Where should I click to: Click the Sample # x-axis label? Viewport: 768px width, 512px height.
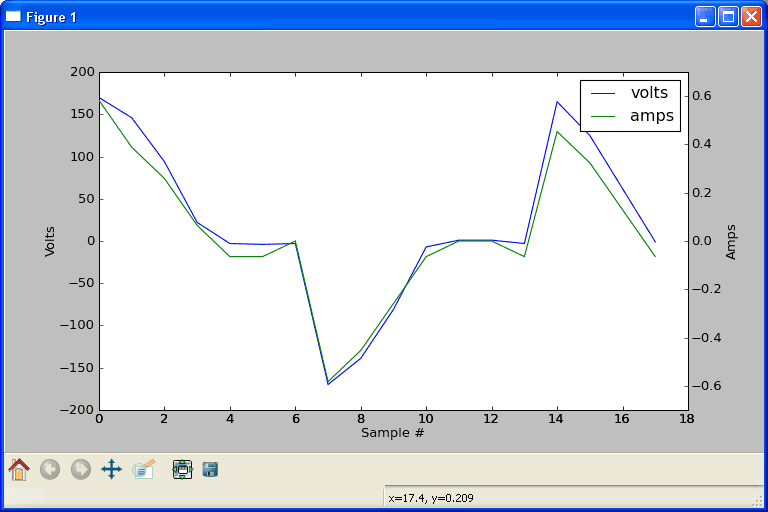(393, 433)
